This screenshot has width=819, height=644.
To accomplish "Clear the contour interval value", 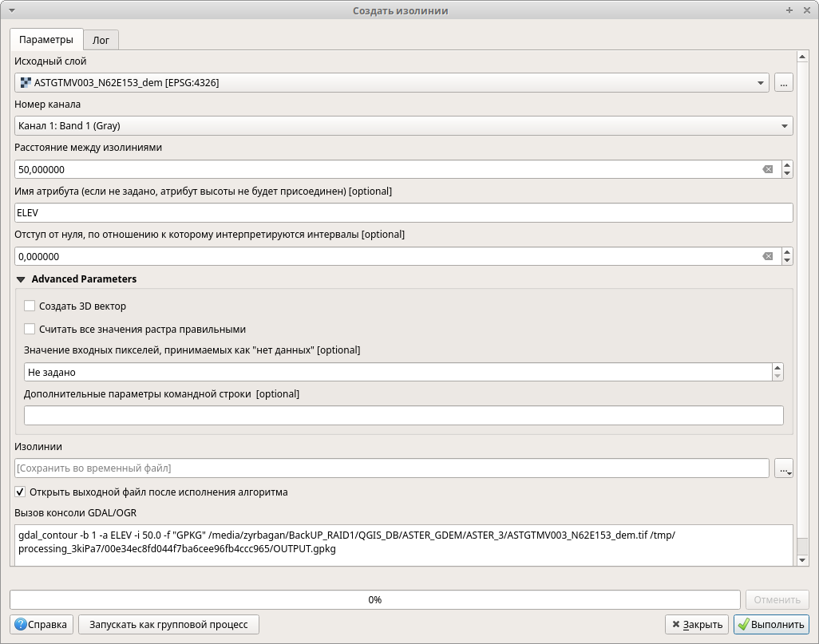I will coord(767,169).
